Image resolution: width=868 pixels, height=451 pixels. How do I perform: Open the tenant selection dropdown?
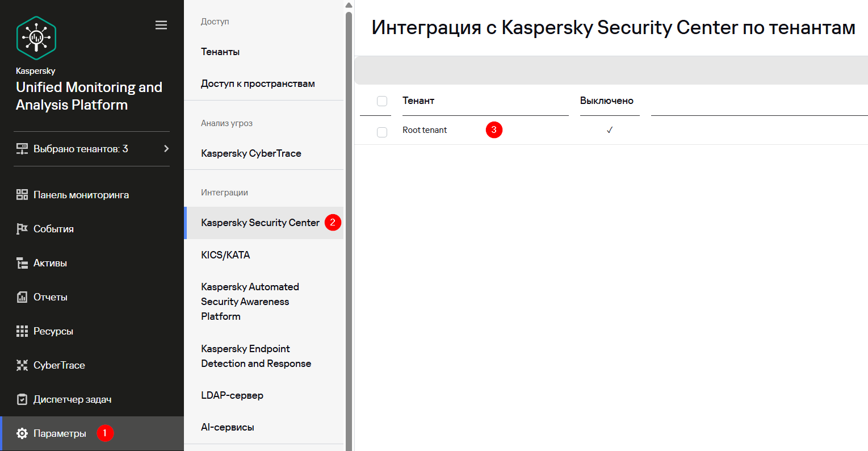[x=81, y=149]
